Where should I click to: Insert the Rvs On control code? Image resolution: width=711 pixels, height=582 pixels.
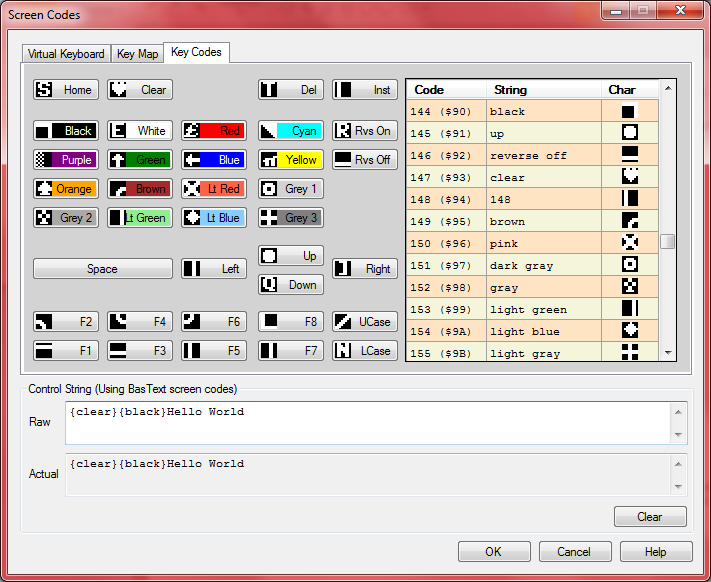[x=365, y=131]
